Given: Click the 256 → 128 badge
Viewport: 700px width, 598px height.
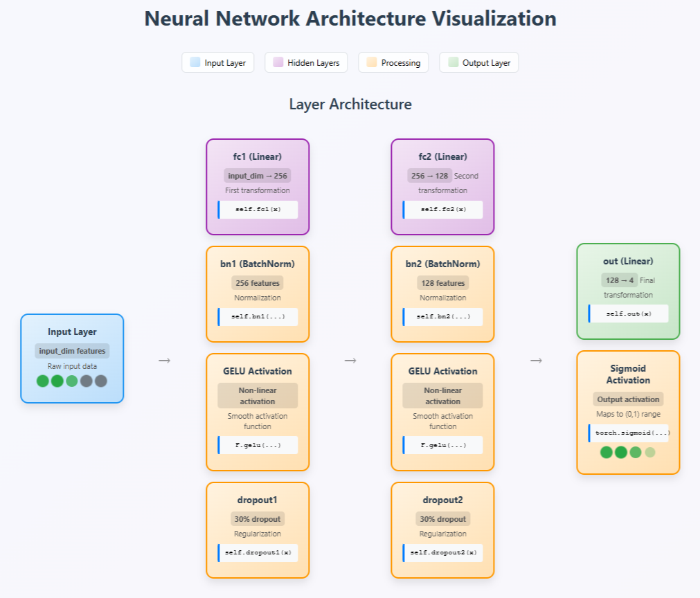Looking at the screenshot, I should (429, 176).
